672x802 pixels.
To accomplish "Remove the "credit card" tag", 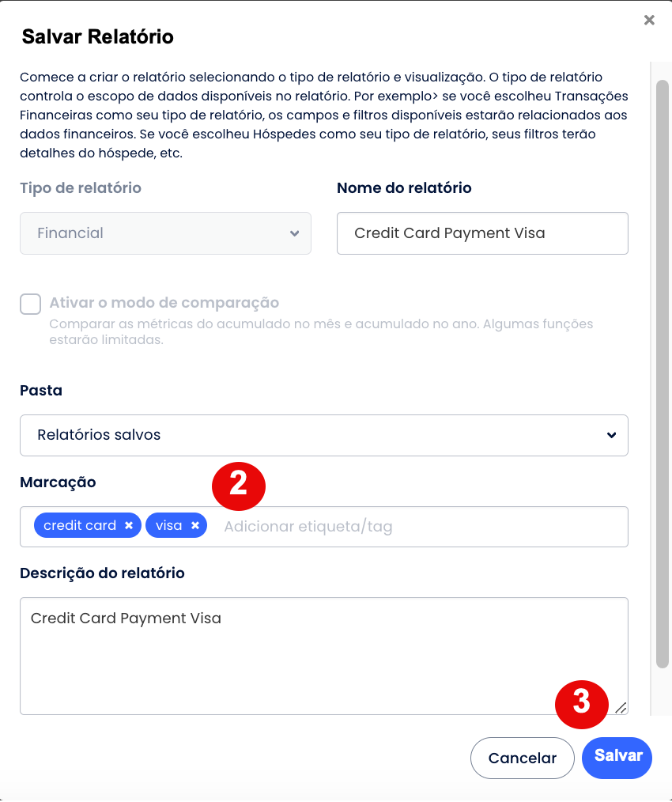I will click(x=129, y=526).
